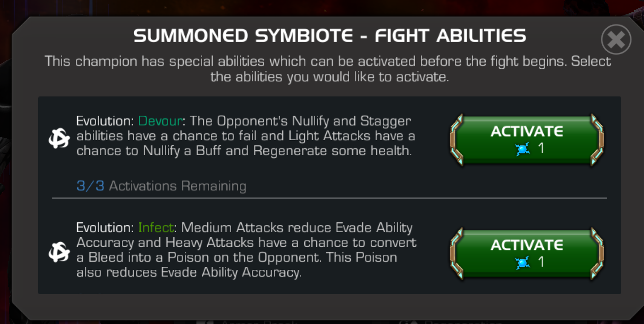Screen dimensions: 644x324
Task: Tap the Devour description mentioning Nullify and Stagger
Action: pyautogui.click(x=246, y=136)
